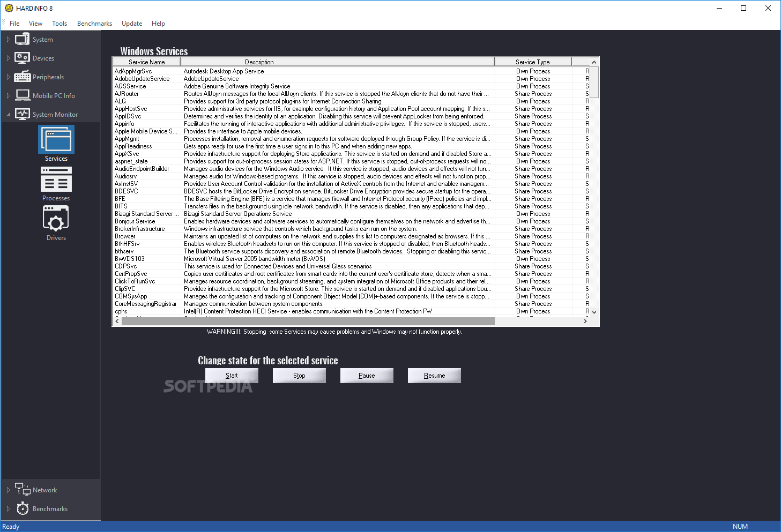Viewport: 781px width, 532px height.
Task: Select the BITS service row
Action: tap(351, 206)
